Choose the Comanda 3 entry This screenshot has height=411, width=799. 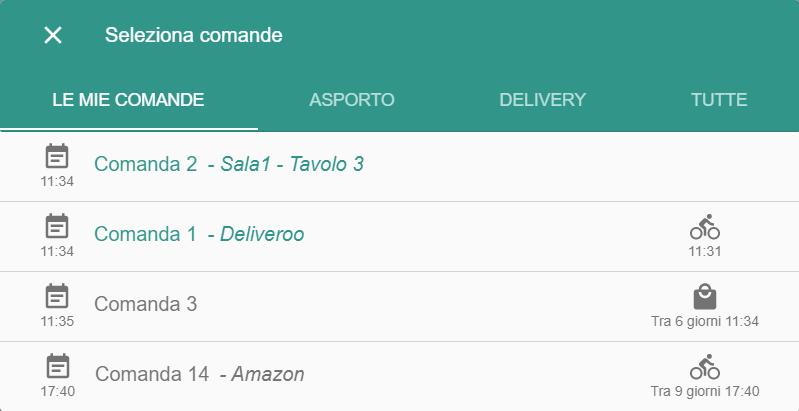[x=400, y=307]
